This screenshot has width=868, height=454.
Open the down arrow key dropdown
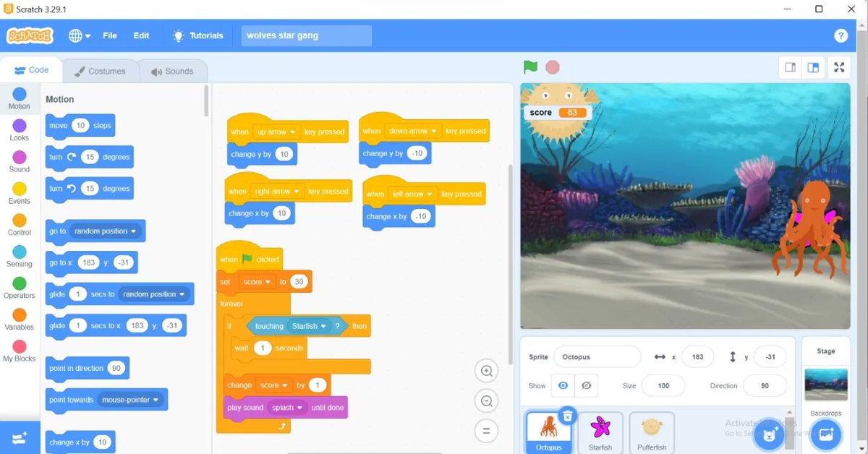click(x=412, y=132)
